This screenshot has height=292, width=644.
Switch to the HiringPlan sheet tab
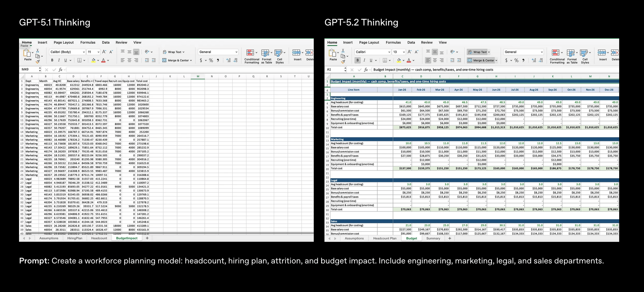[75, 238]
